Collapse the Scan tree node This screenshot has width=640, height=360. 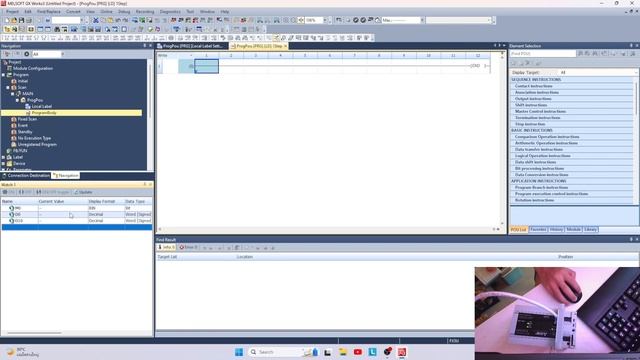(x=8, y=87)
